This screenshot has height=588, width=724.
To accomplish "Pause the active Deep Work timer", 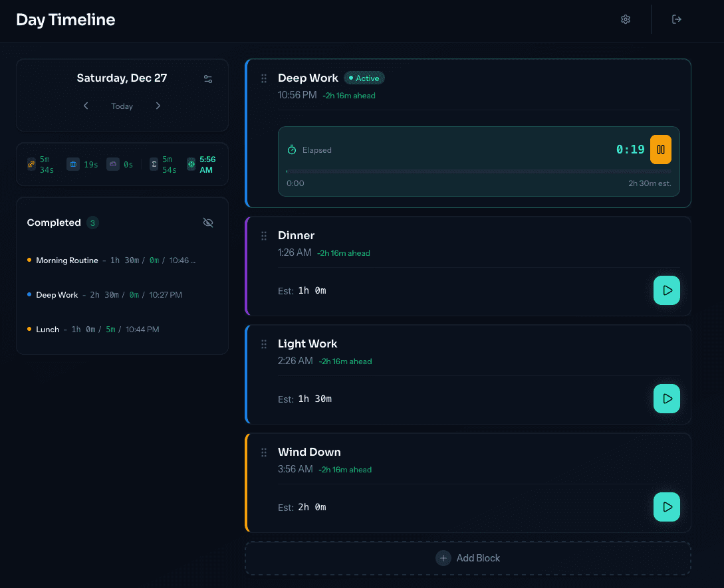I will tap(660, 149).
